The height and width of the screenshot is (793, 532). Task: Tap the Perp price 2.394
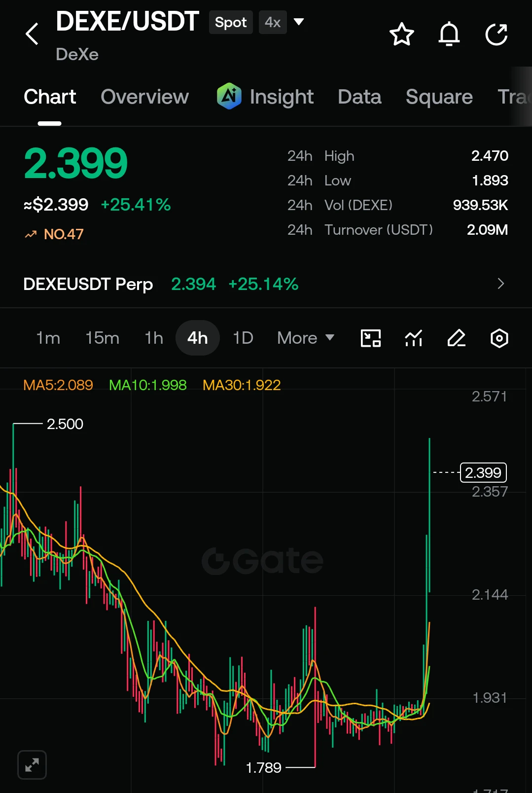pos(194,284)
